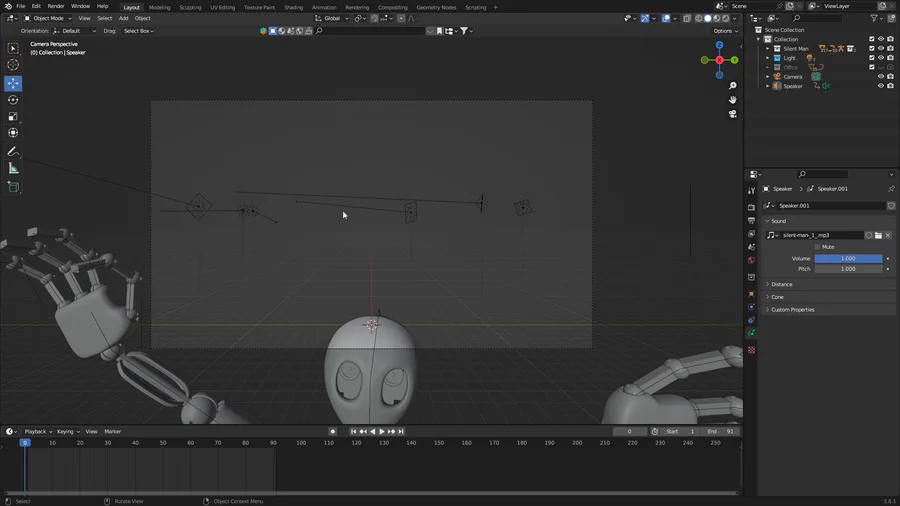Image resolution: width=900 pixels, height=506 pixels.
Task: Select the Add Cube tool
Action: [13, 187]
